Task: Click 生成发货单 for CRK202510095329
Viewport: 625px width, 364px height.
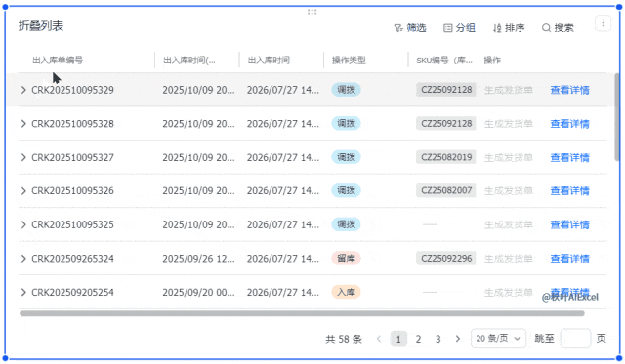Action: pos(509,90)
